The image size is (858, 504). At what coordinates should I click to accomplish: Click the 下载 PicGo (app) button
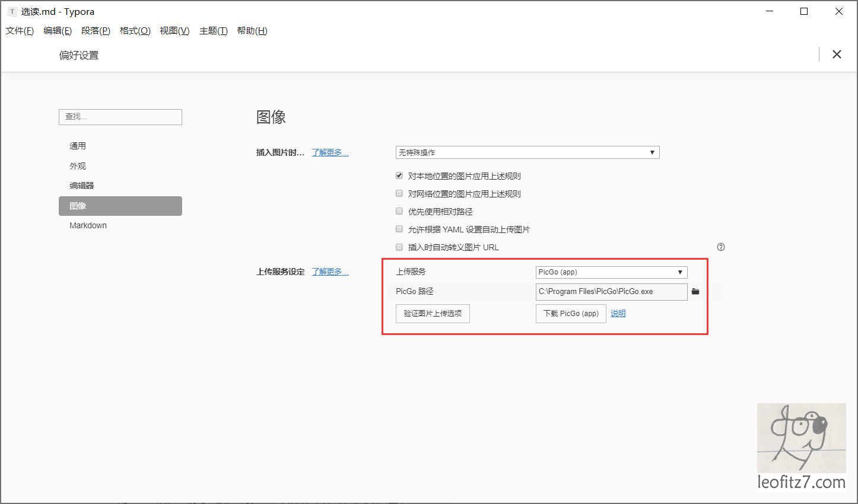[x=570, y=313]
